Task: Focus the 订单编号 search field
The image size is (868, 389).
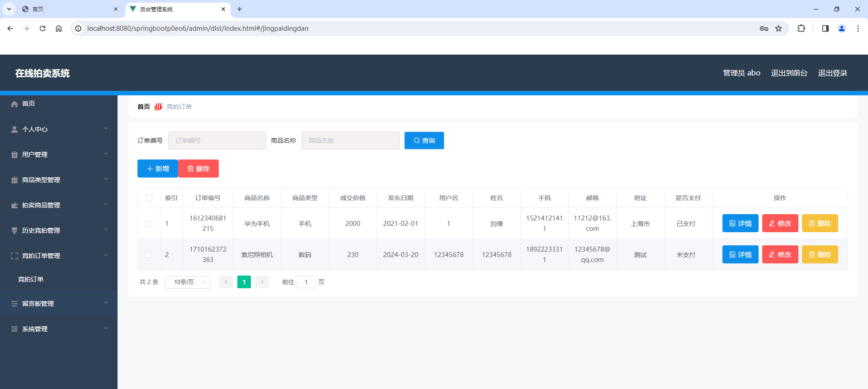Action: click(217, 141)
